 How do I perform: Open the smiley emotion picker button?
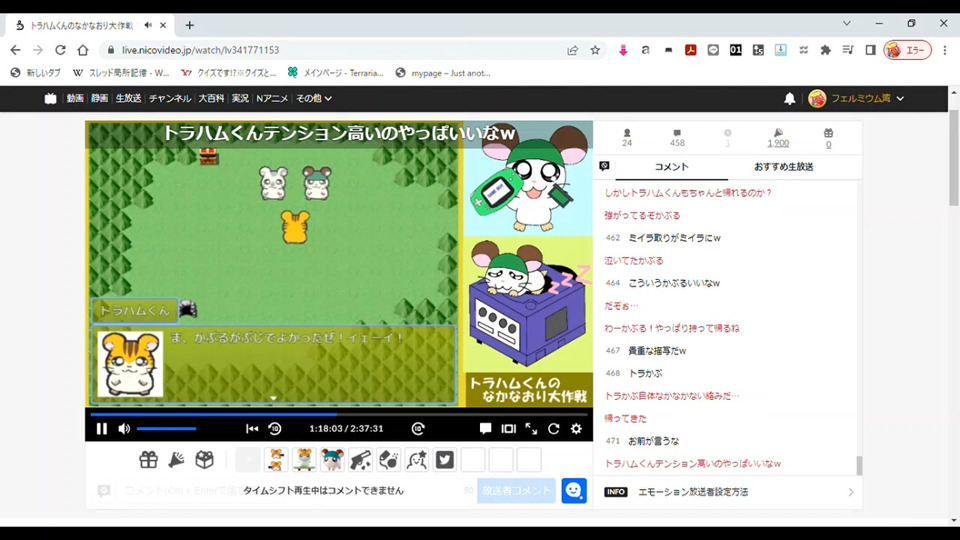(x=574, y=490)
